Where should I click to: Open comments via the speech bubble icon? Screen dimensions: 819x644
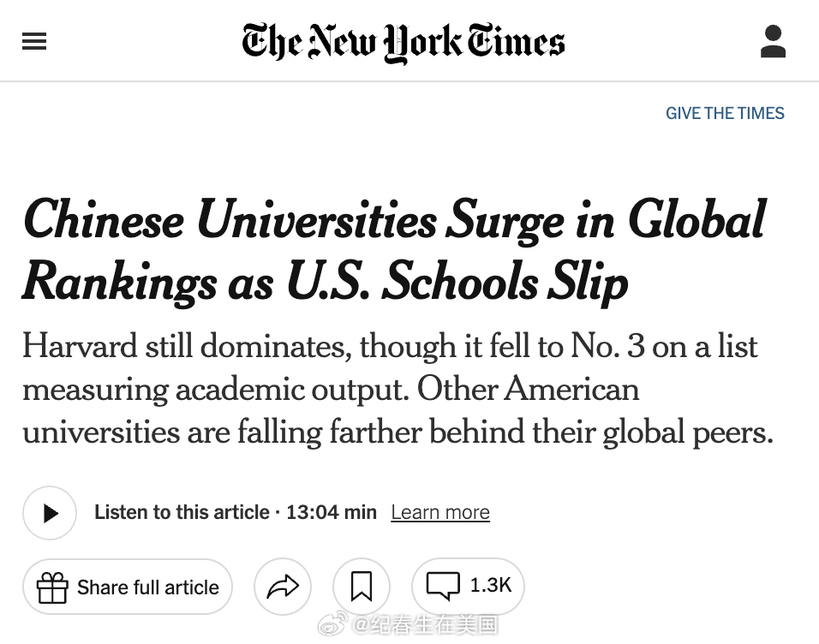point(442,586)
